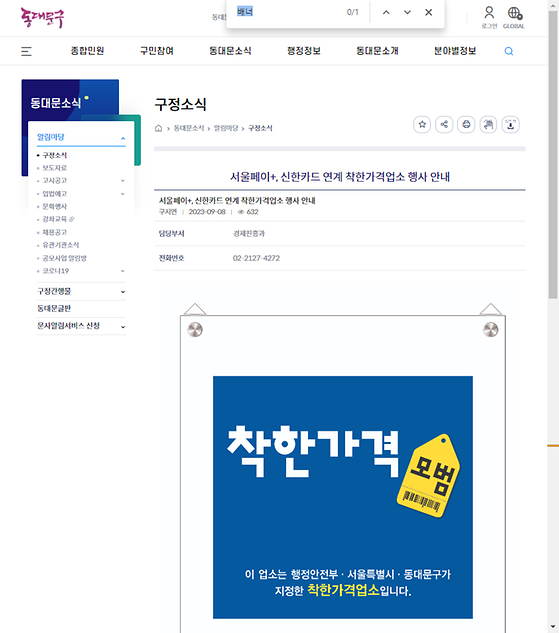Click 동대문소식 in the breadcrumb
Screen dimensions: 559x633
click(x=189, y=128)
